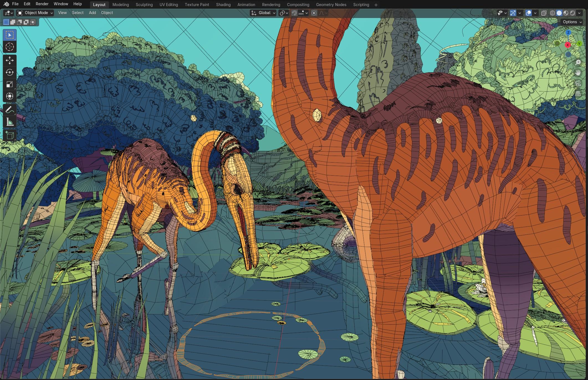Toggle snapping magnet
Image resolution: width=588 pixels, height=380 pixels.
pos(294,13)
